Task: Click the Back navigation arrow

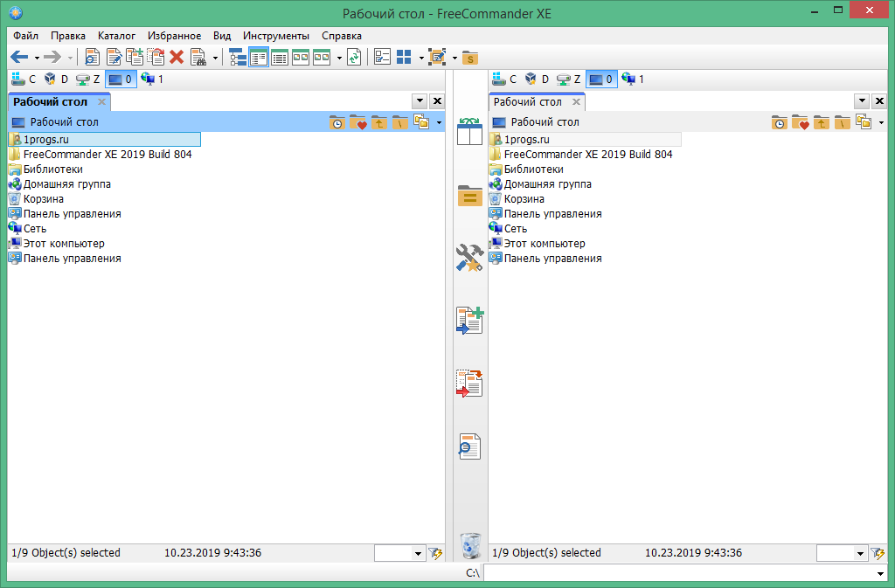Action: tap(19, 57)
